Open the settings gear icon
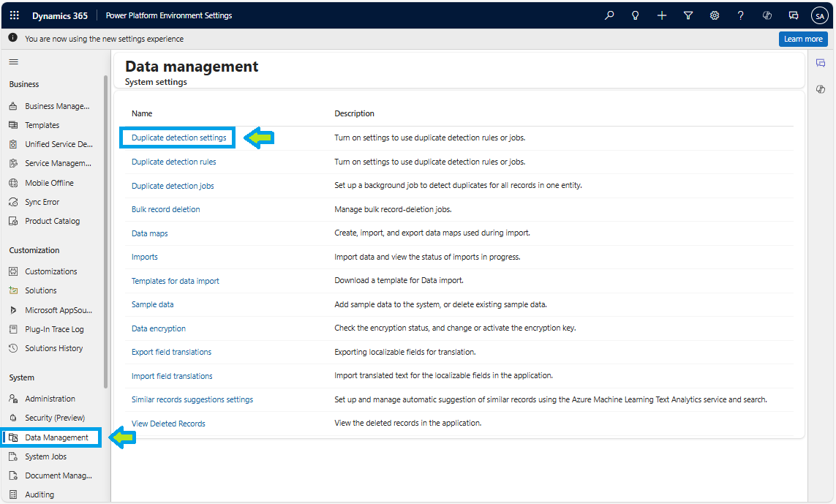Image resolution: width=836 pixels, height=504 pixels. pos(715,15)
